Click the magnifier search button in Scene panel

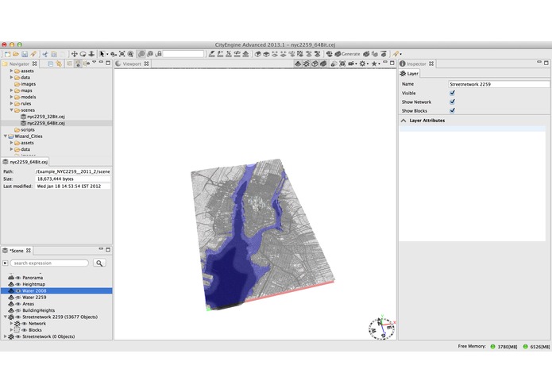click(x=99, y=263)
